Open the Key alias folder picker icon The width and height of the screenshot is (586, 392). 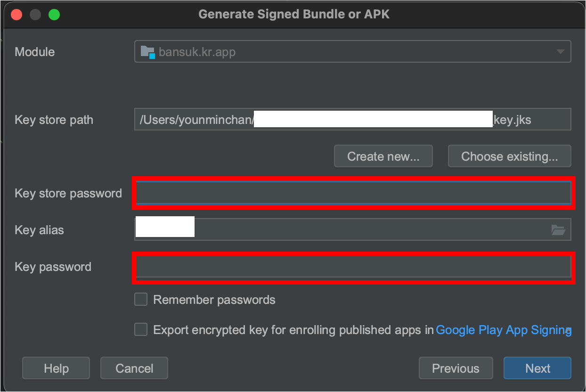[559, 229]
